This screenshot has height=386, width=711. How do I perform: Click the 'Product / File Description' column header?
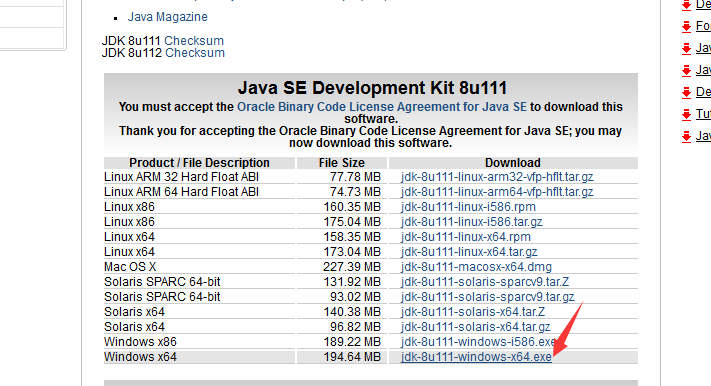tap(200, 163)
